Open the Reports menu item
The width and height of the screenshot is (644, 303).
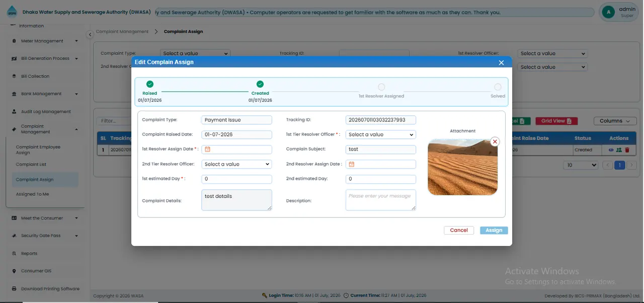(29, 254)
